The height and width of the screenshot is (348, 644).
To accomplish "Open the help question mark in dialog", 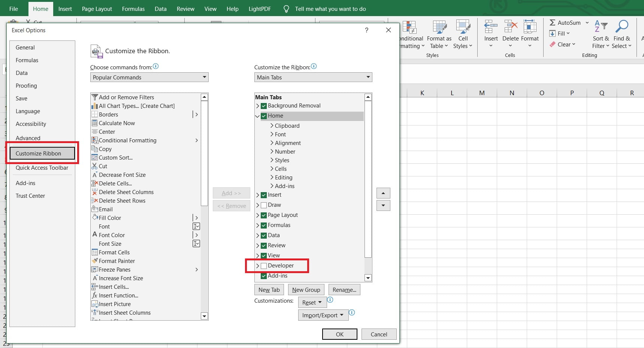I will [366, 30].
